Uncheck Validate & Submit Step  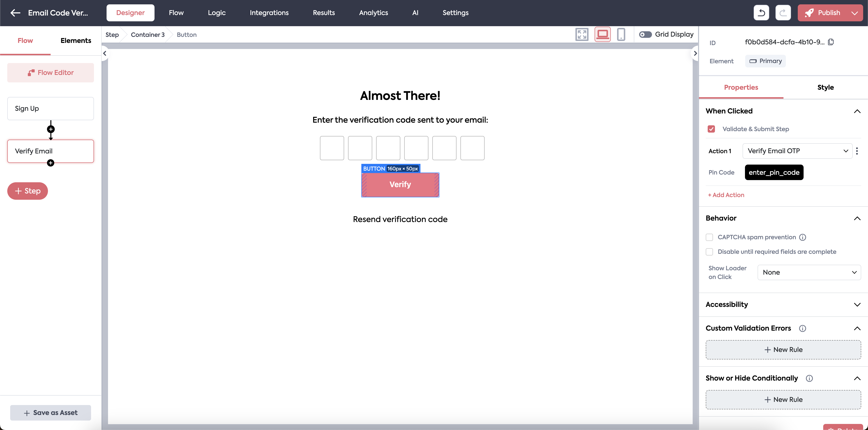(x=711, y=129)
